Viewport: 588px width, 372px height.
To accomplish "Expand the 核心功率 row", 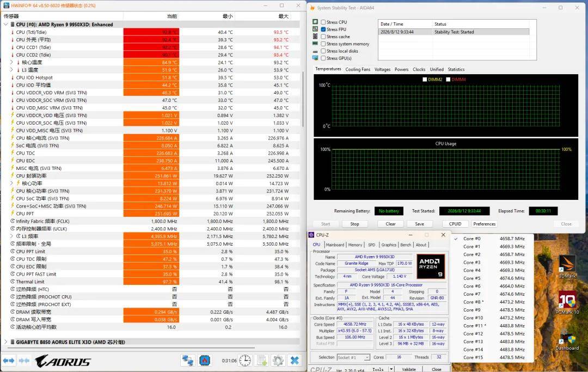I will 11,184.
